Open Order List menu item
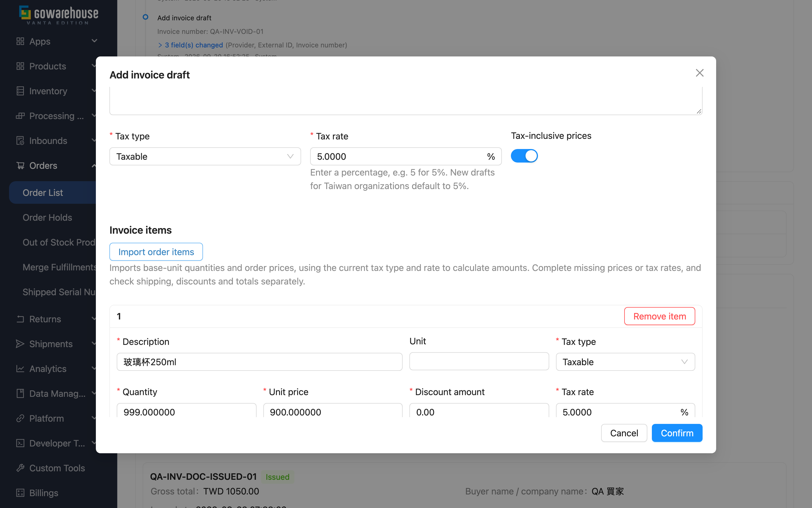 point(53,192)
